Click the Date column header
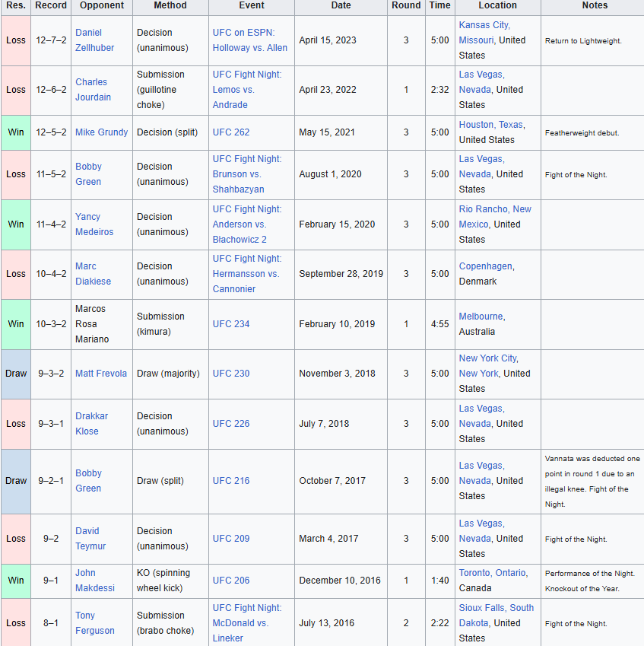Image resolution: width=644 pixels, height=646 pixels. pos(341,5)
